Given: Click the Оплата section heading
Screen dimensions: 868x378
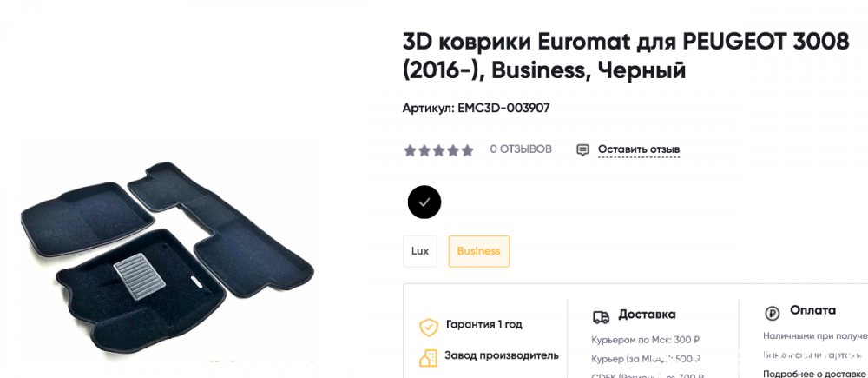Looking at the screenshot, I should click(x=812, y=310).
